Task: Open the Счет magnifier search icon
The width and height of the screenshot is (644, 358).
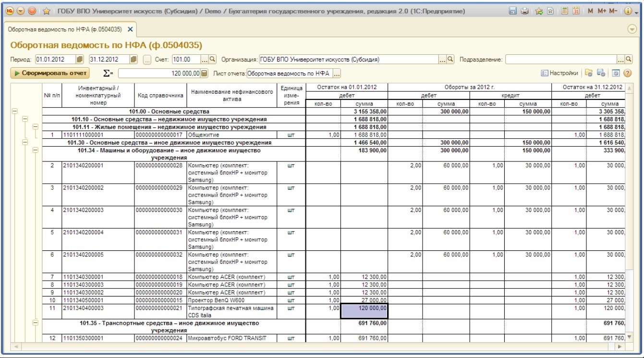Action: [212, 60]
